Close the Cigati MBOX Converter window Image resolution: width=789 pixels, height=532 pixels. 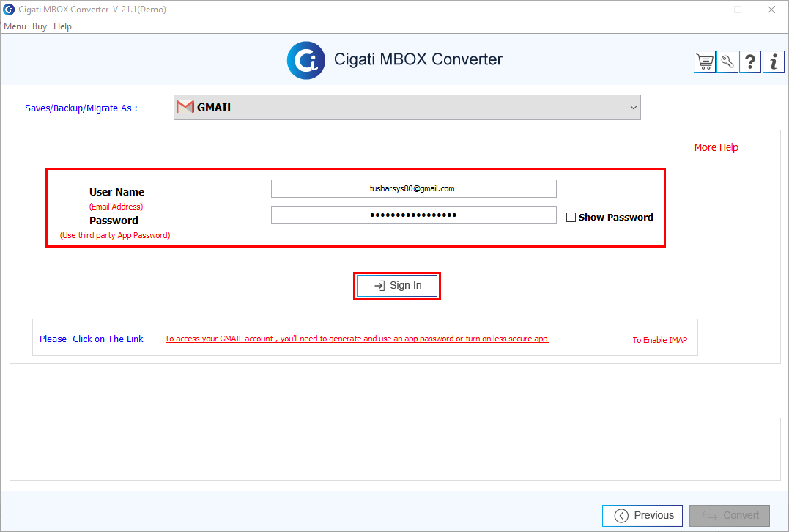[x=771, y=10]
